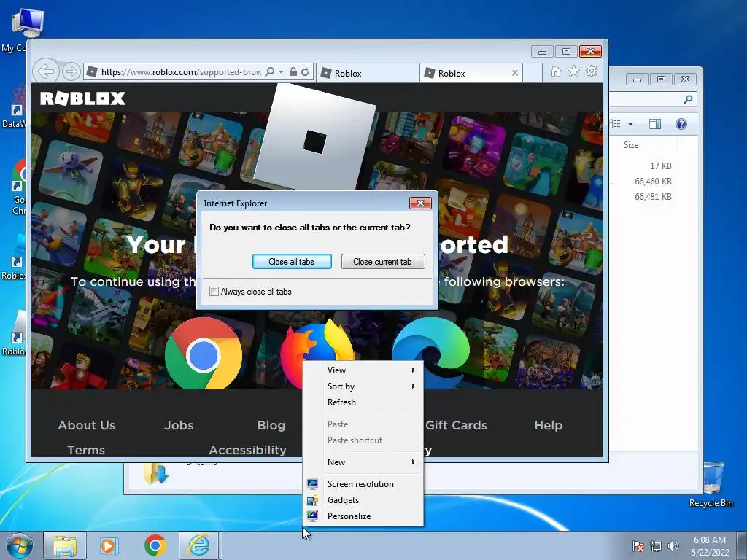747x560 pixels.
Task: Select the 66,460 KB file size entry
Action: pos(653,181)
